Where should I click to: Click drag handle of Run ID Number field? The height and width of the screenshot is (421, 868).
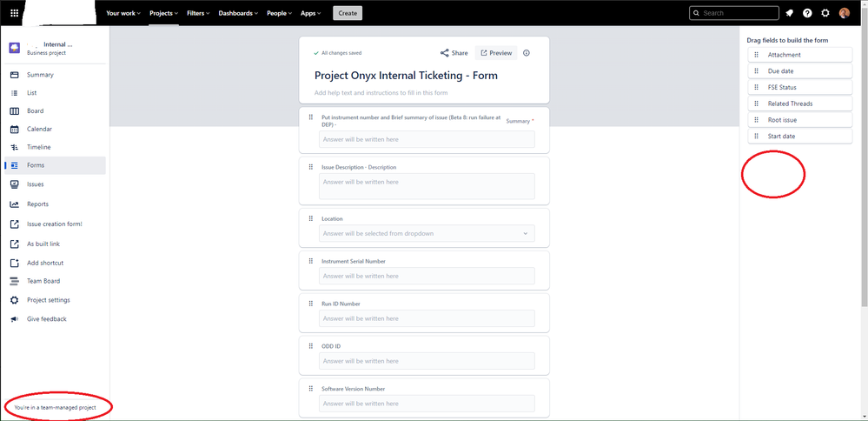point(310,304)
